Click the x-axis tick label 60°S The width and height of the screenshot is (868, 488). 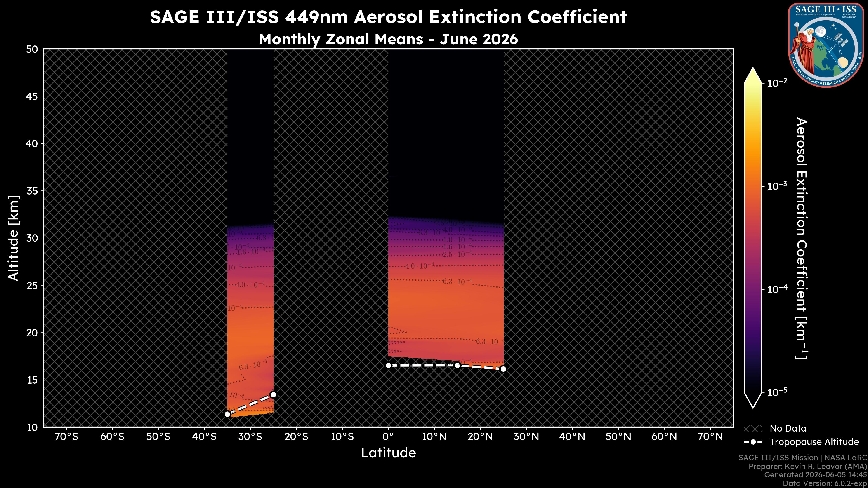(x=113, y=437)
